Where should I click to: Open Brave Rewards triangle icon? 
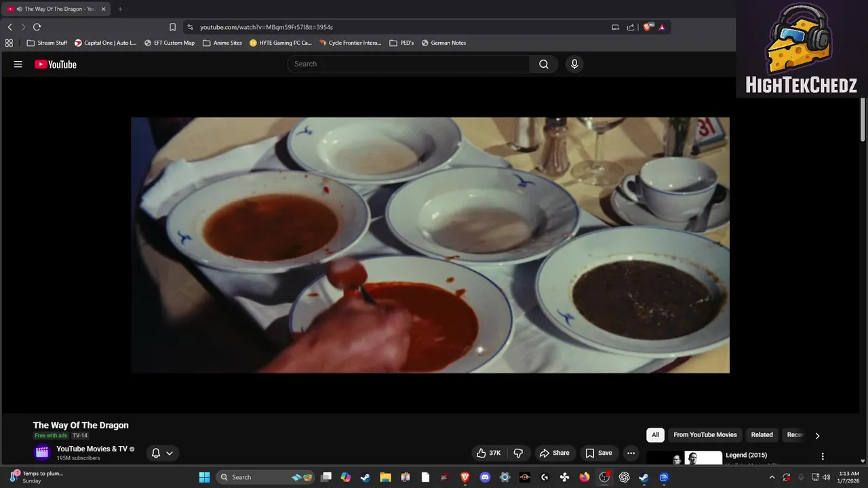[661, 27]
